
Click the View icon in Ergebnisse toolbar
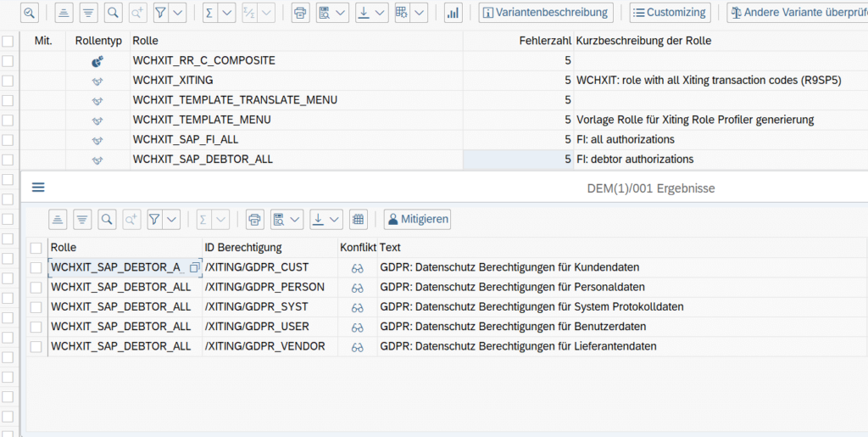(x=278, y=219)
